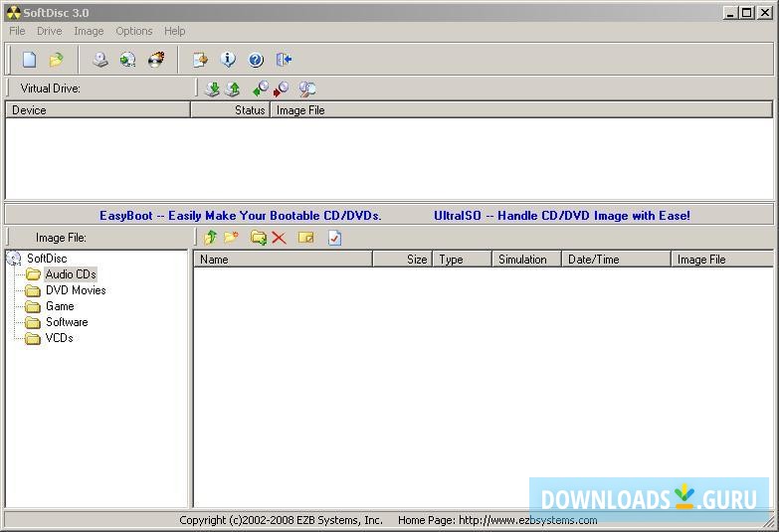The width and height of the screenshot is (779, 532).
Task: Click the Open folder toolbar icon
Action: (x=57, y=60)
